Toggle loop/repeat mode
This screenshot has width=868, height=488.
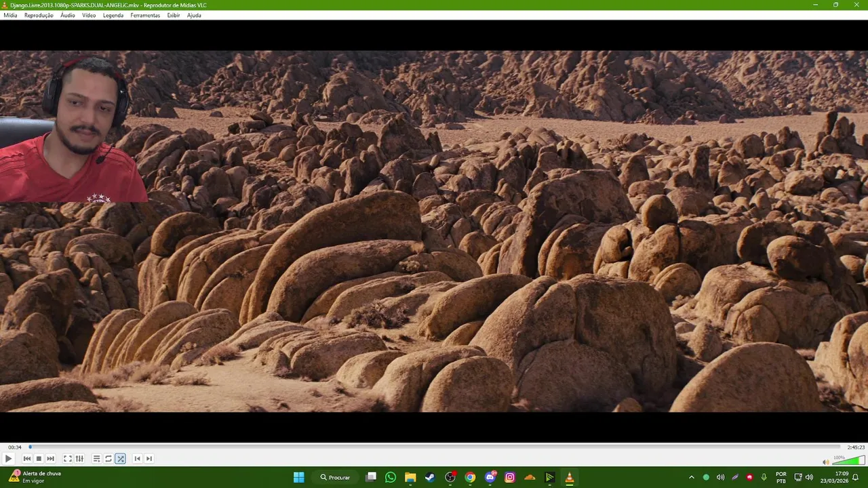(x=108, y=459)
